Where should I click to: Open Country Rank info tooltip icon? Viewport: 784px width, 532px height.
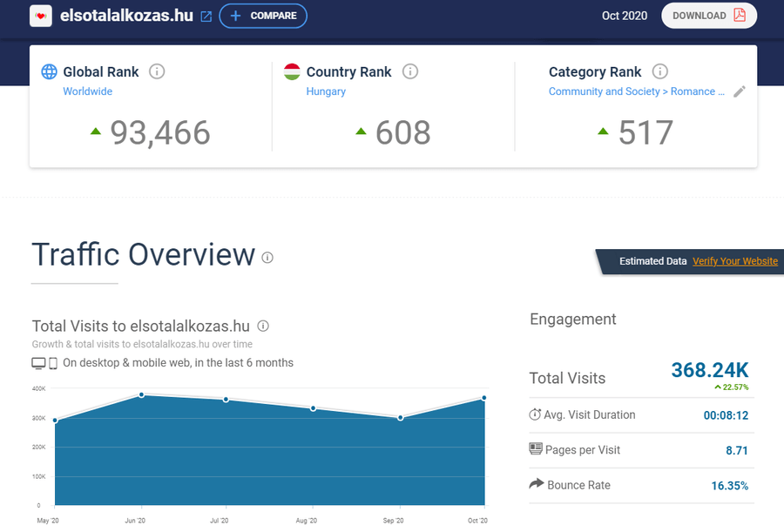coord(410,71)
